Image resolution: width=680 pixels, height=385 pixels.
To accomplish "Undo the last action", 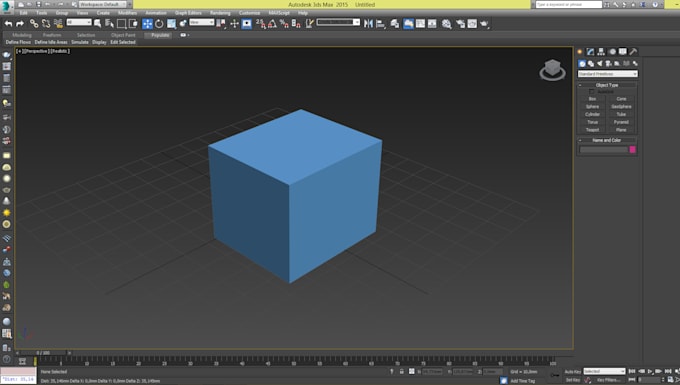I will 8,23.
